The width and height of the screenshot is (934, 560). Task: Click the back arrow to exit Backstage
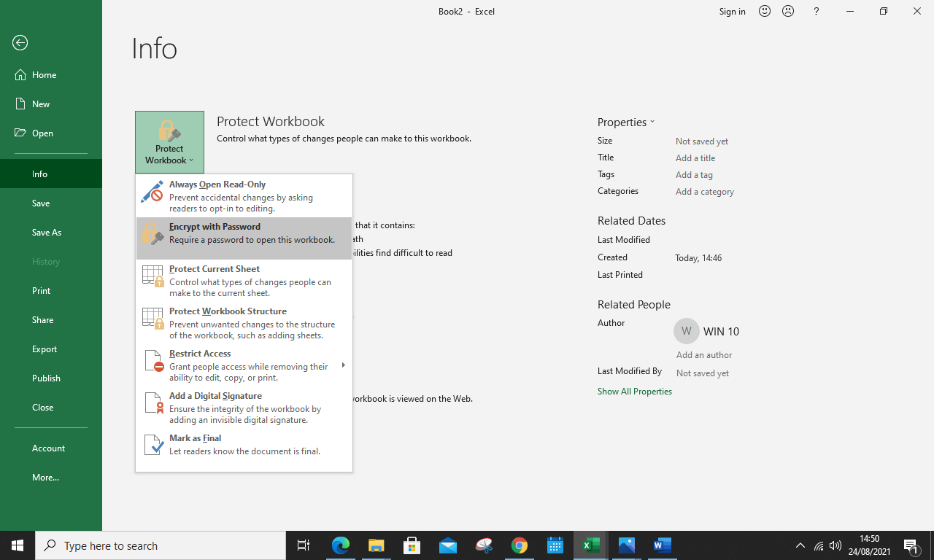(x=20, y=43)
